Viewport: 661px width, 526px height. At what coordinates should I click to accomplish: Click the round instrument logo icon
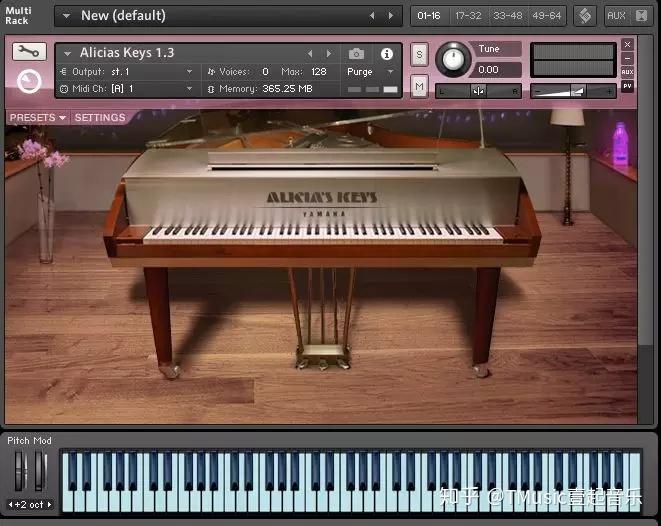[x=29, y=81]
